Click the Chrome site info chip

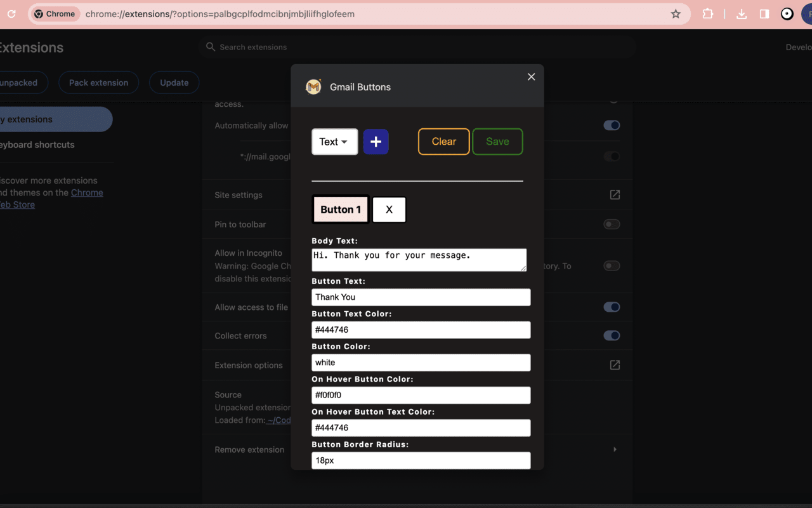55,14
